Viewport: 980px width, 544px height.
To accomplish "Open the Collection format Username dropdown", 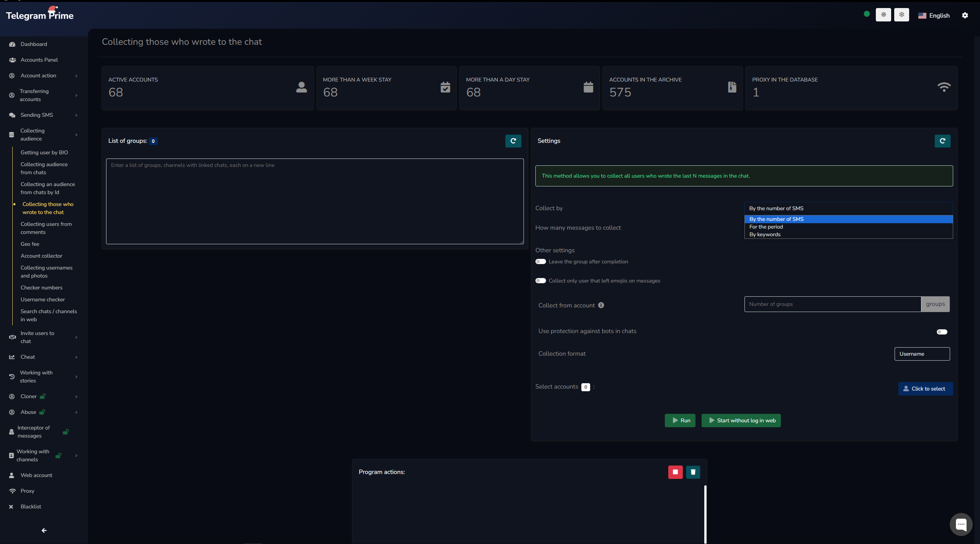I will [922, 354].
